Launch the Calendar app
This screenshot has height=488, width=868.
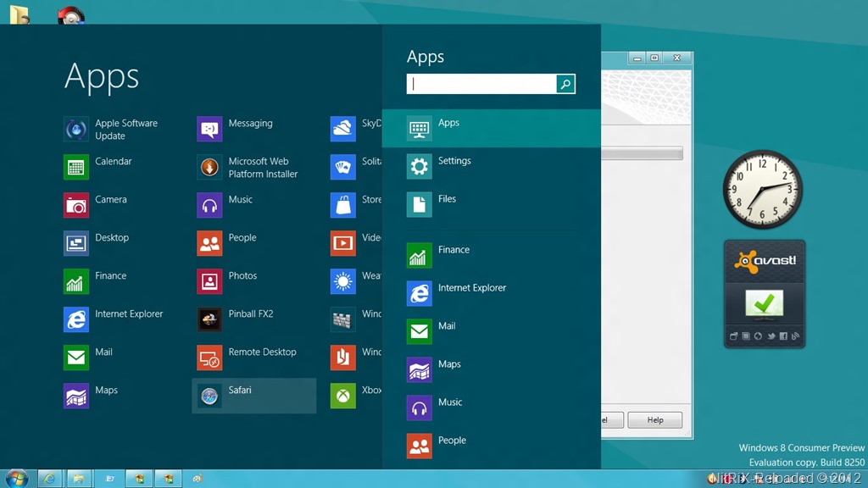click(76, 167)
